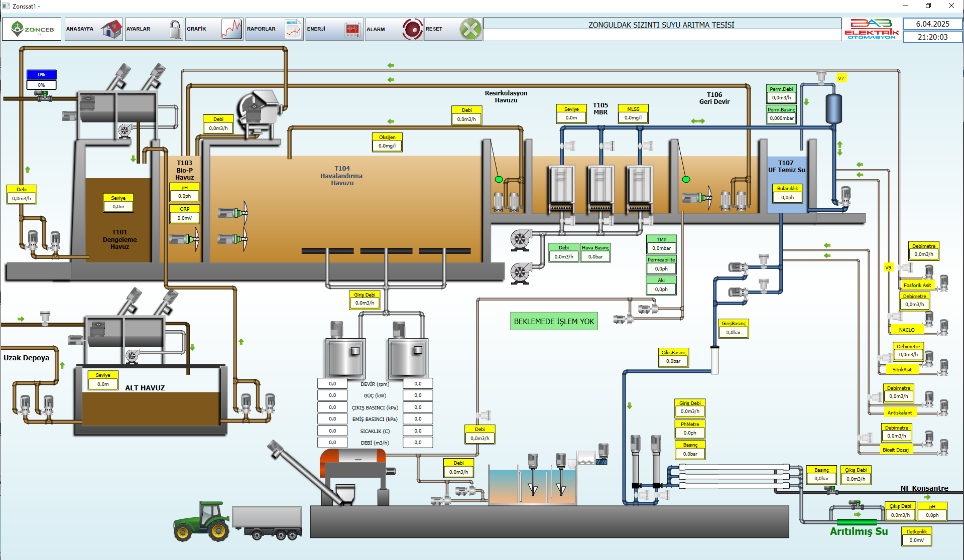The height and width of the screenshot is (560, 964).
Task: Open the ANASAYFA home page button
Action: point(93,29)
